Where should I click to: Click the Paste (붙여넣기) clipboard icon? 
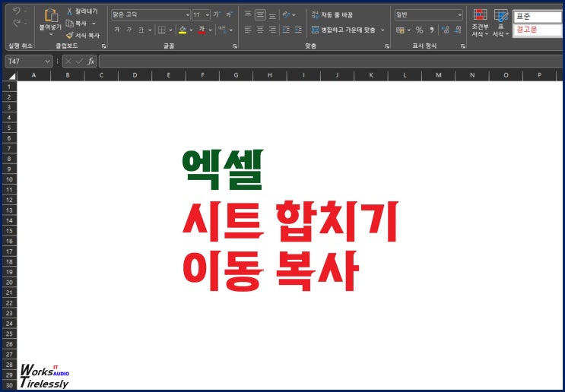51,15
